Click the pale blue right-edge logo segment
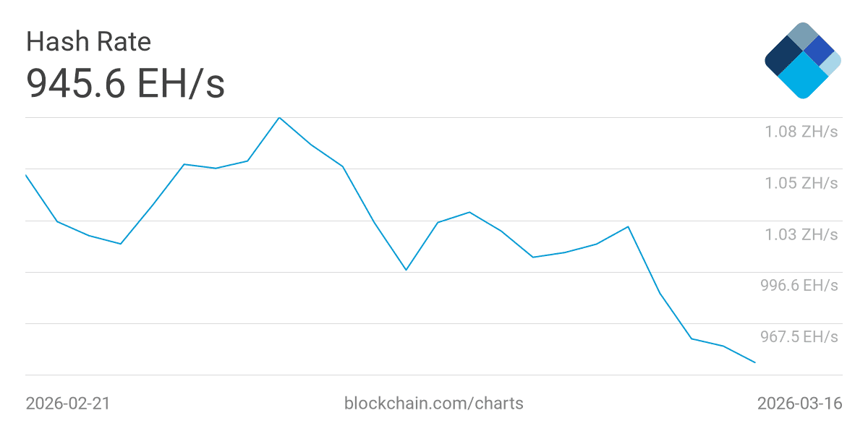Viewport: 868px width, 434px height. pyautogui.click(x=831, y=63)
